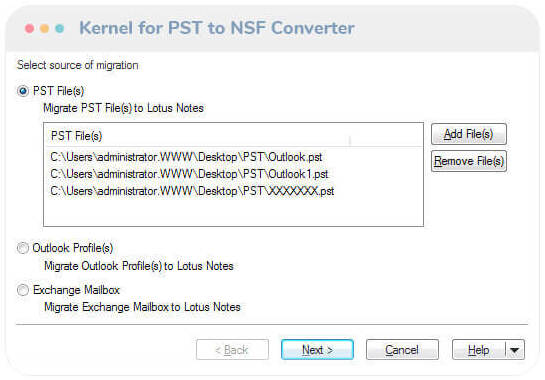The width and height of the screenshot is (545, 380).
Task: Click the Remove File(s) button
Action: 469,161
